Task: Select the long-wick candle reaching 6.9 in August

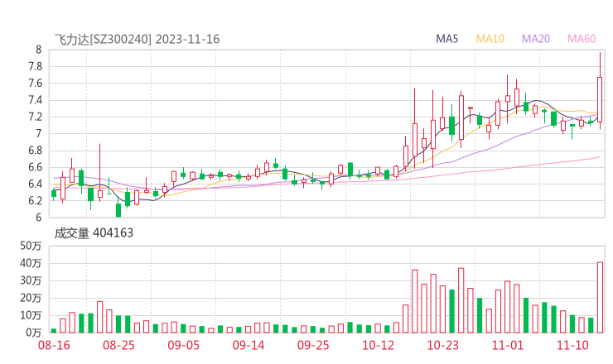Action: 99,172
